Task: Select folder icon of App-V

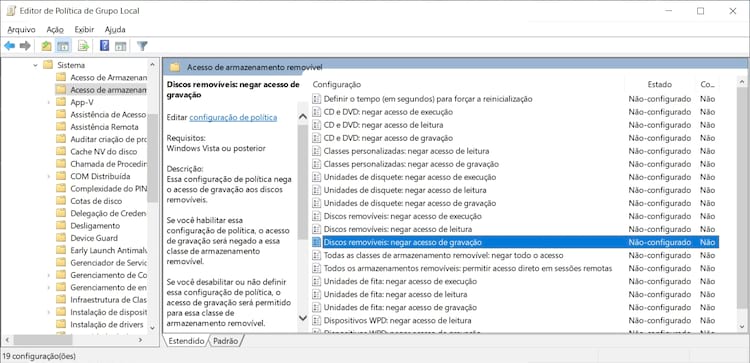Action: coord(61,102)
